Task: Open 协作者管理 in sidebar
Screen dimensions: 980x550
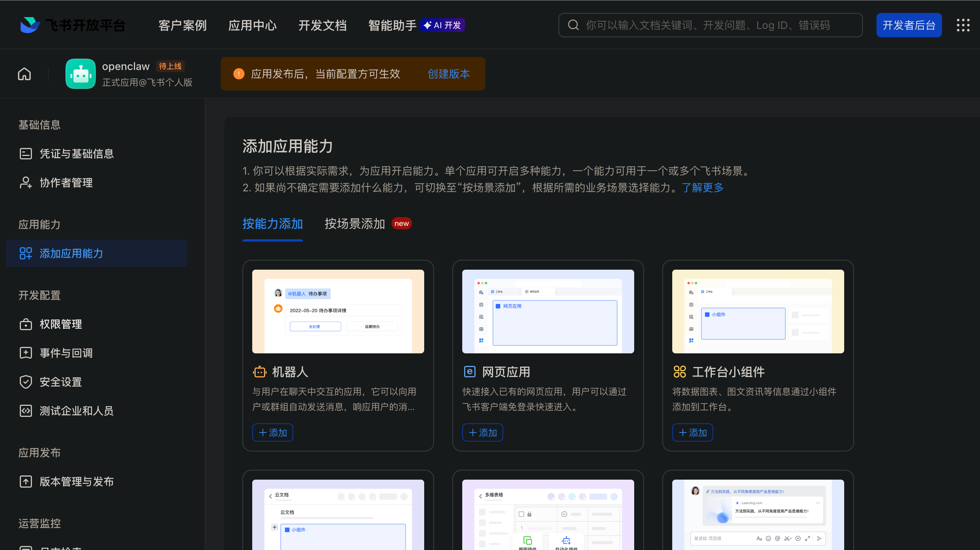Action: point(97,183)
